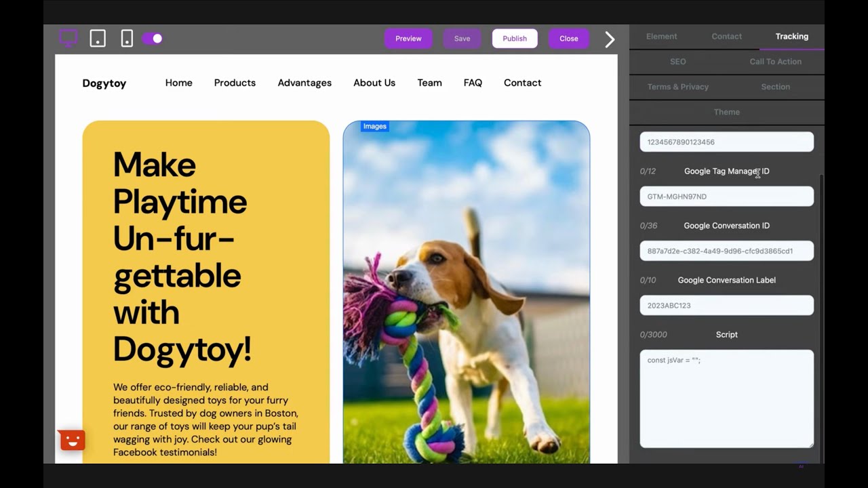This screenshot has height=488, width=868.
Task: Click inside the Script text area
Action: pyautogui.click(x=726, y=399)
